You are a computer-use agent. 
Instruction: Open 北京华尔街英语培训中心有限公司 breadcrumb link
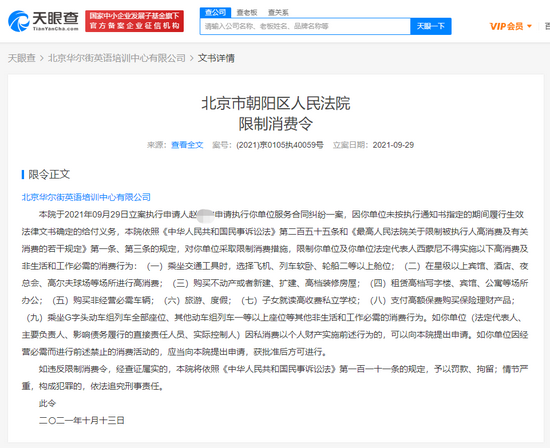tap(117, 58)
